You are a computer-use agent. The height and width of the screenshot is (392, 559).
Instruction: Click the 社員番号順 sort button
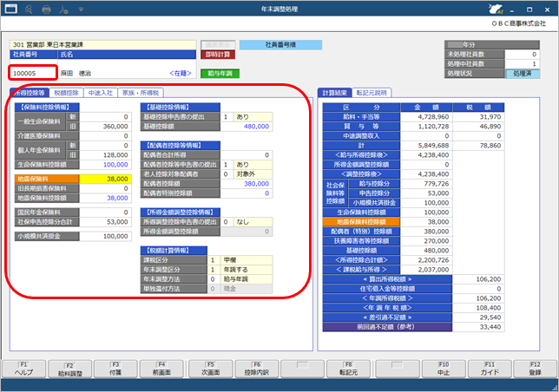[x=280, y=45]
